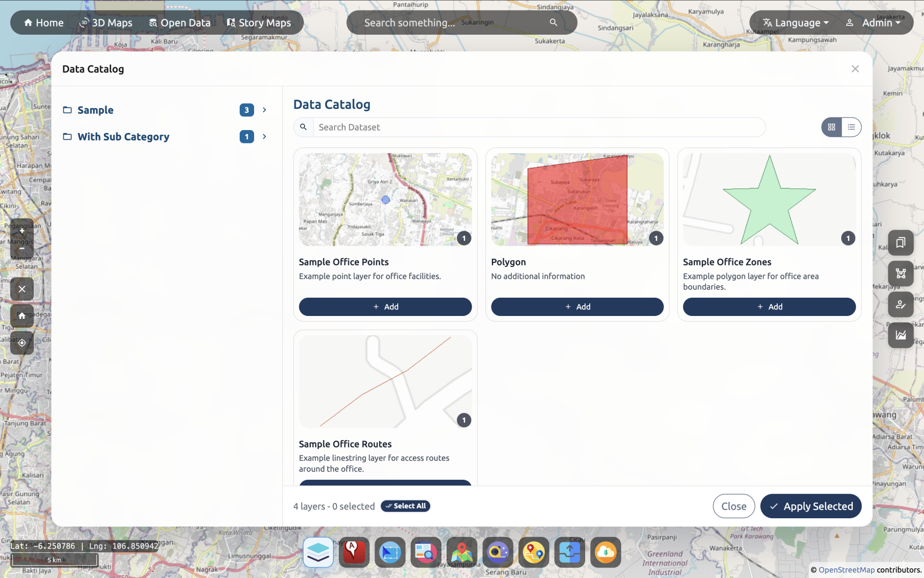Screen dimensions: 924x578
Task: Locate my position on the map
Action: pos(22,343)
